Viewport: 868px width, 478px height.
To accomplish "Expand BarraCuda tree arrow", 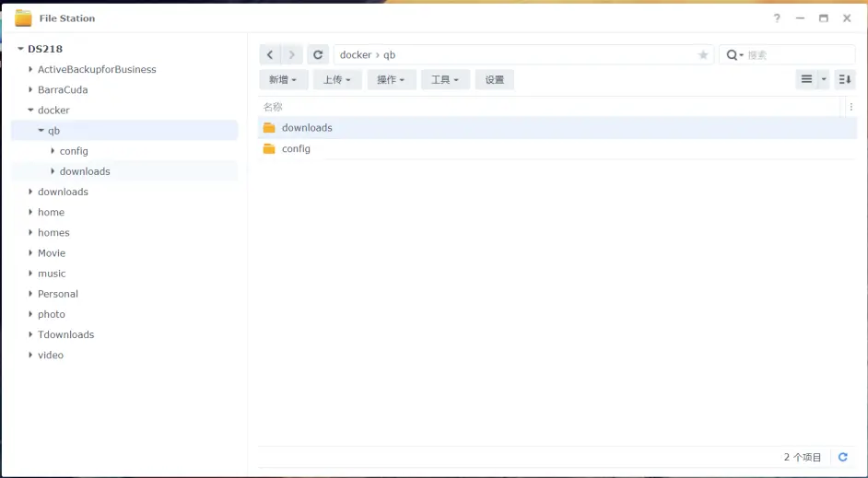I will (30, 89).
